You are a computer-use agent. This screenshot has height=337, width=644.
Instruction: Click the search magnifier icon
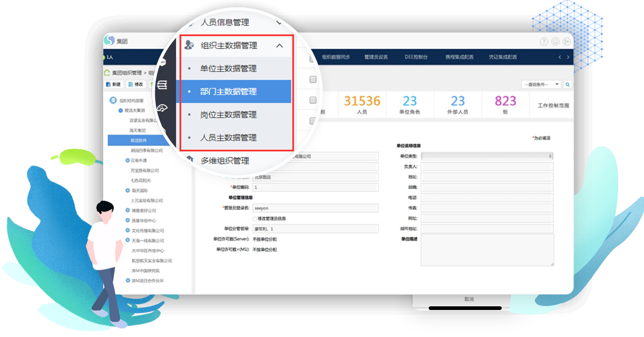(568, 85)
